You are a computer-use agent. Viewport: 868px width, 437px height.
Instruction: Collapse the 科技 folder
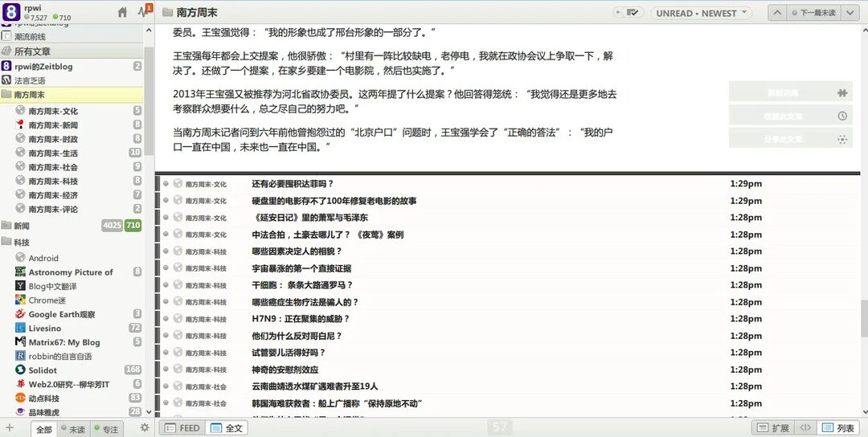click(7, 242)
